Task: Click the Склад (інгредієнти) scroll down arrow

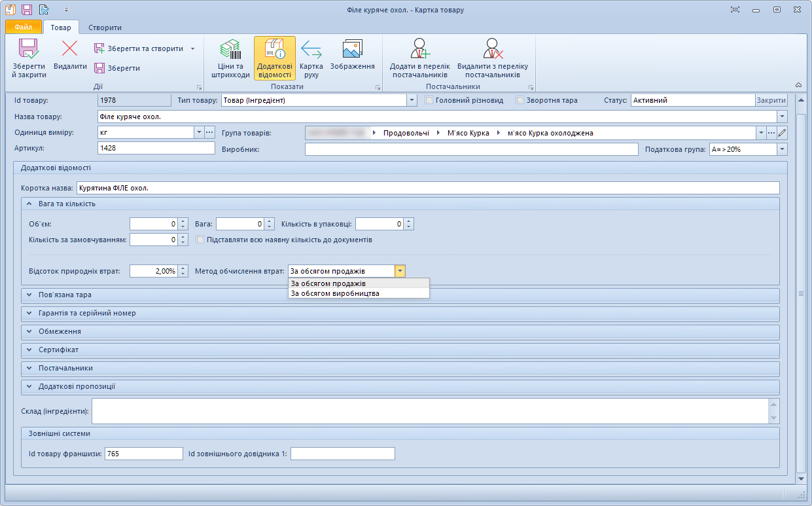Action: [x=775, y=418]
